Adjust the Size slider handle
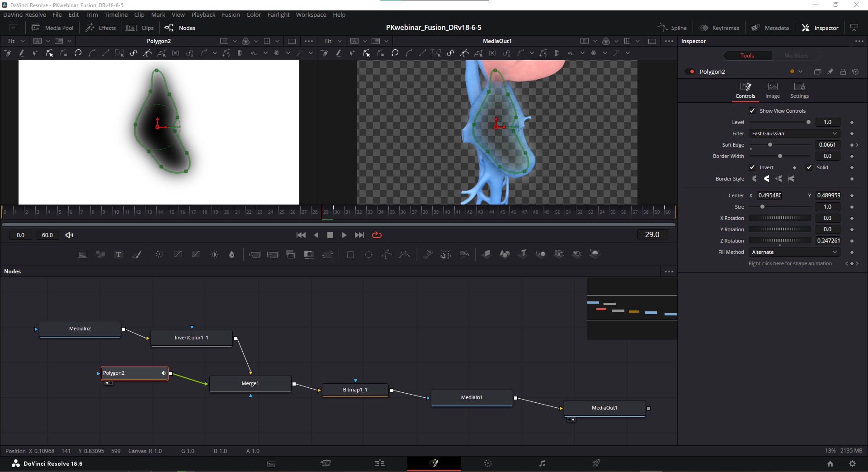 (762, 207)
